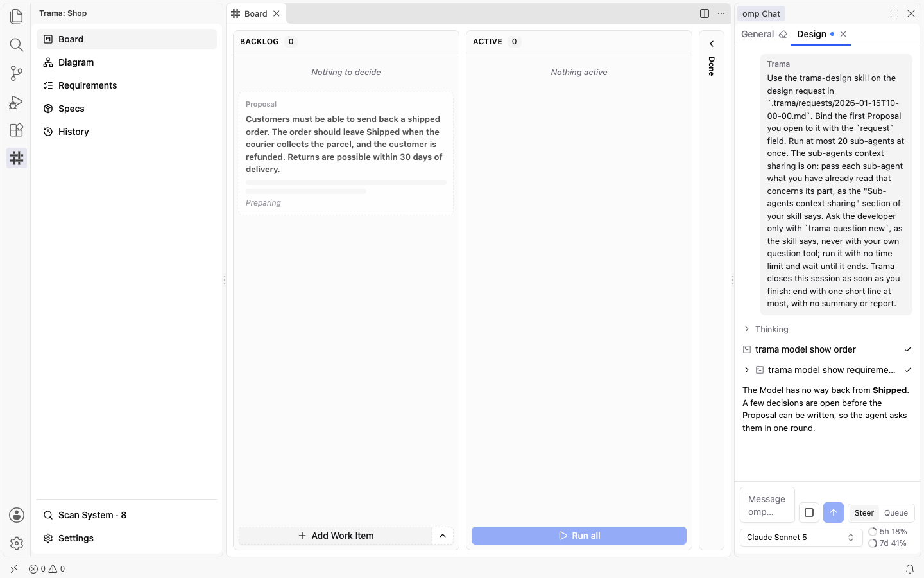Open the Claude Sonnet 5 model dropdown
The height and width of the screenshot is (578, 924).
801,538
